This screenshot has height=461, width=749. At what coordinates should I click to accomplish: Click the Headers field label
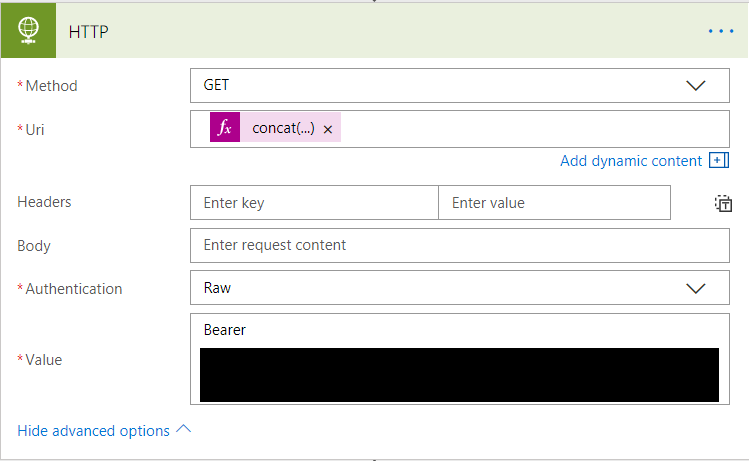pos(44,202)
